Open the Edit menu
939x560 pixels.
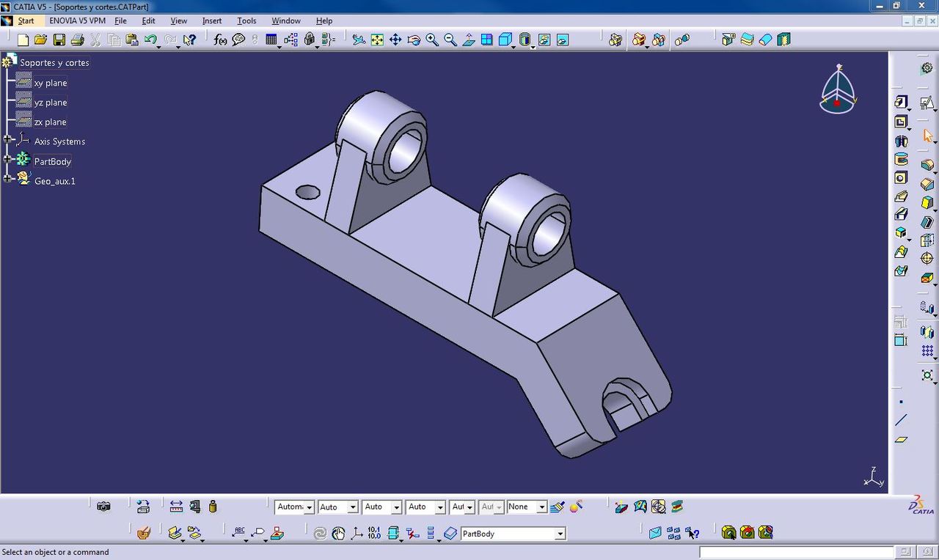point(148,21)
